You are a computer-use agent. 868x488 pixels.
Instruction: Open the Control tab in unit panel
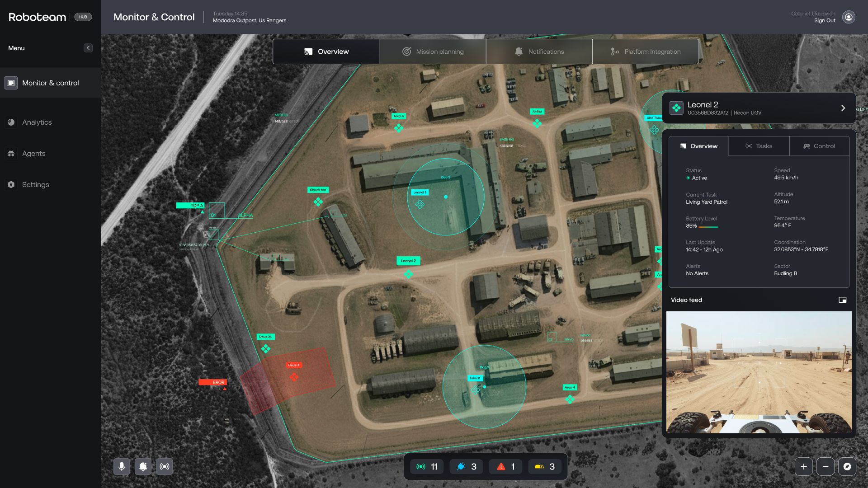point(819,146)
